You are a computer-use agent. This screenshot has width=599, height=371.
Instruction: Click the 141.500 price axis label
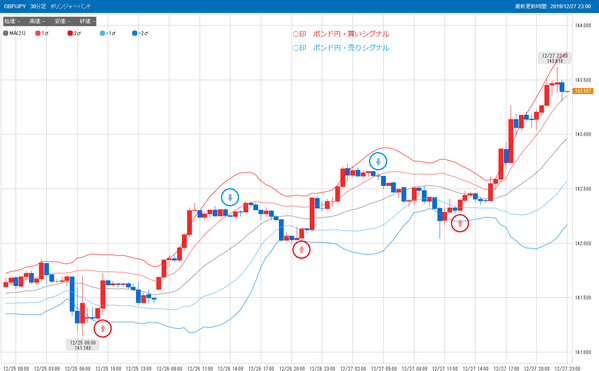coord(583,298)
